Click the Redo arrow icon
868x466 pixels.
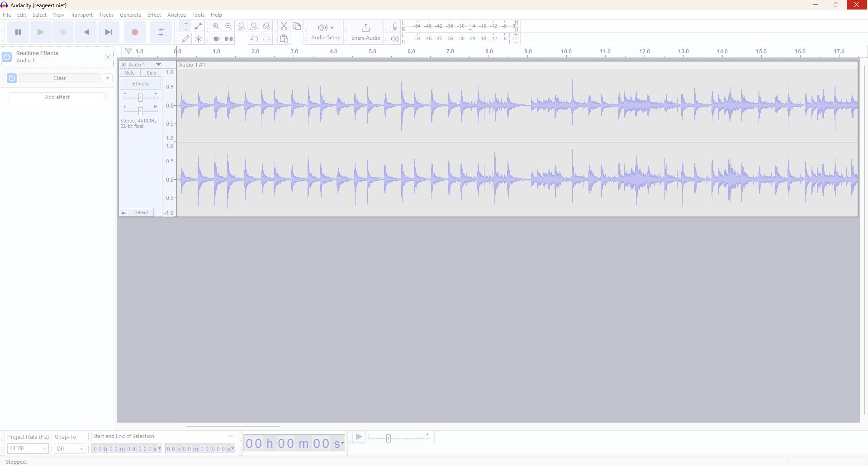[x=267, y=39]
